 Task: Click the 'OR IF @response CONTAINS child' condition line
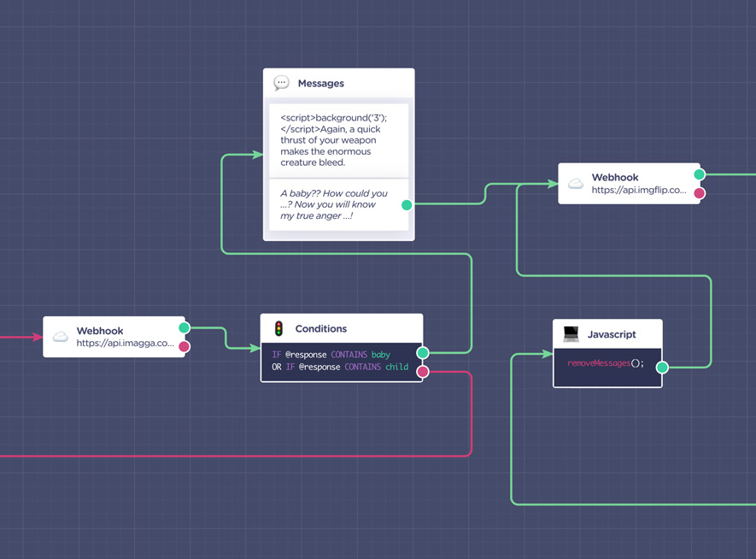click(x=340, y=367)
